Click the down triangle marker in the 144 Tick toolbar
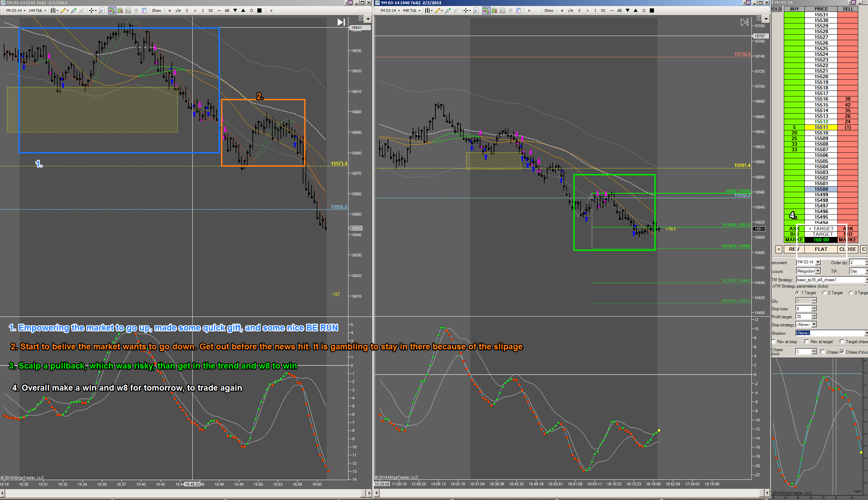This screenshot has width=868, height=500. (235, 10)
